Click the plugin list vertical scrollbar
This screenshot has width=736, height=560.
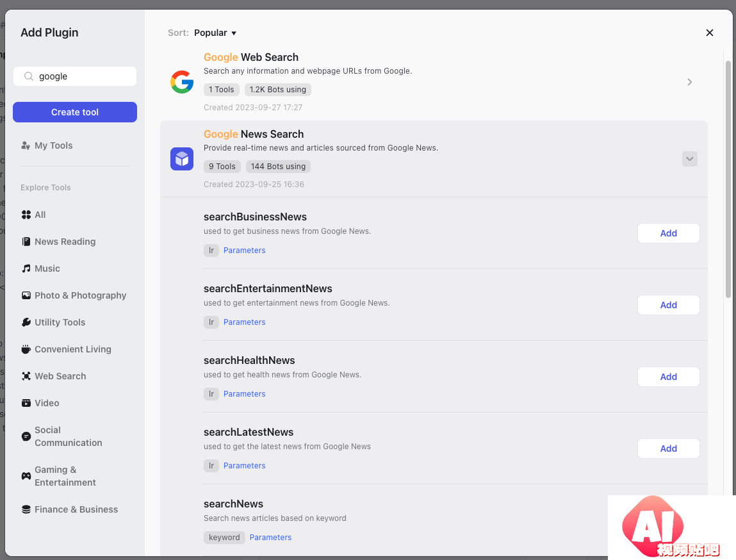[728, 178]
